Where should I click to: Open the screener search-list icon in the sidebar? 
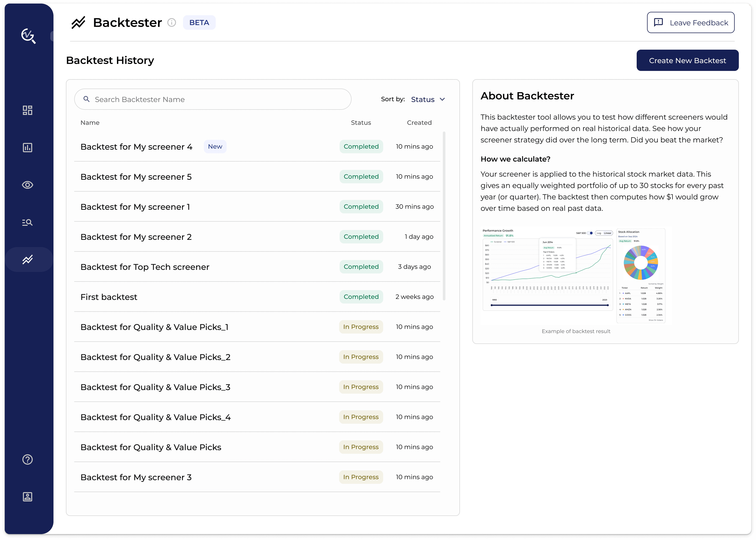pos(27,222)
